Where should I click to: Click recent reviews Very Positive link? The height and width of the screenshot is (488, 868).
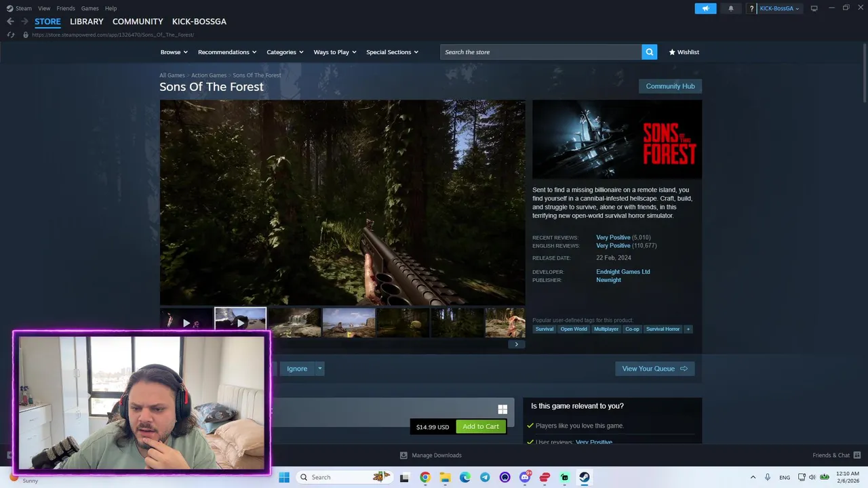[x=613, y=238]
